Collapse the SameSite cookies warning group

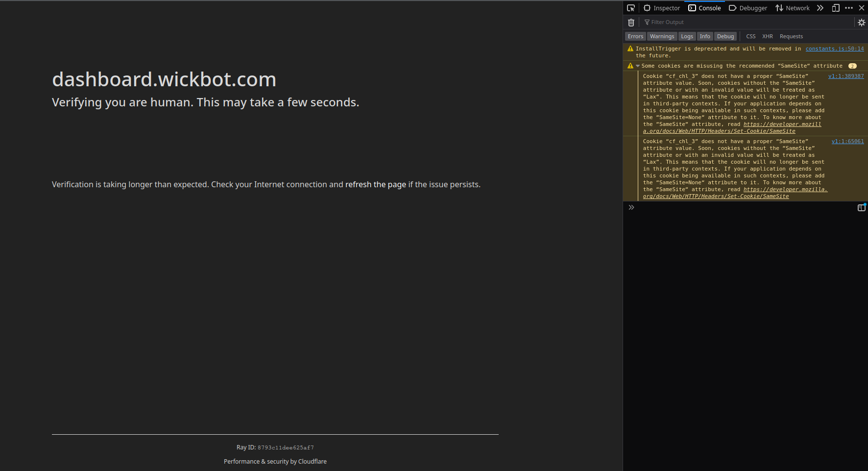coord(638,66)
